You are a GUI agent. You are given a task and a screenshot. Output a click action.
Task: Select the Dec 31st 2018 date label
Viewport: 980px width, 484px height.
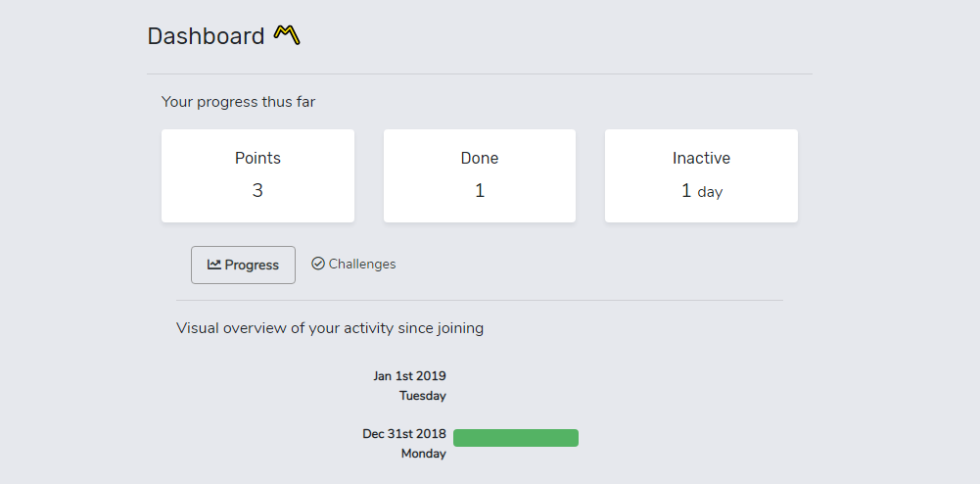point(403,433)
